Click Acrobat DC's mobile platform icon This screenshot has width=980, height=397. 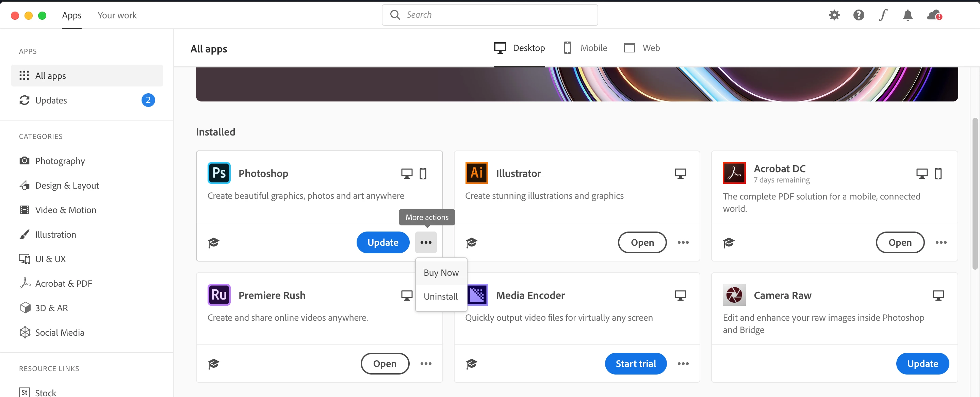click(x=938, y=174)
